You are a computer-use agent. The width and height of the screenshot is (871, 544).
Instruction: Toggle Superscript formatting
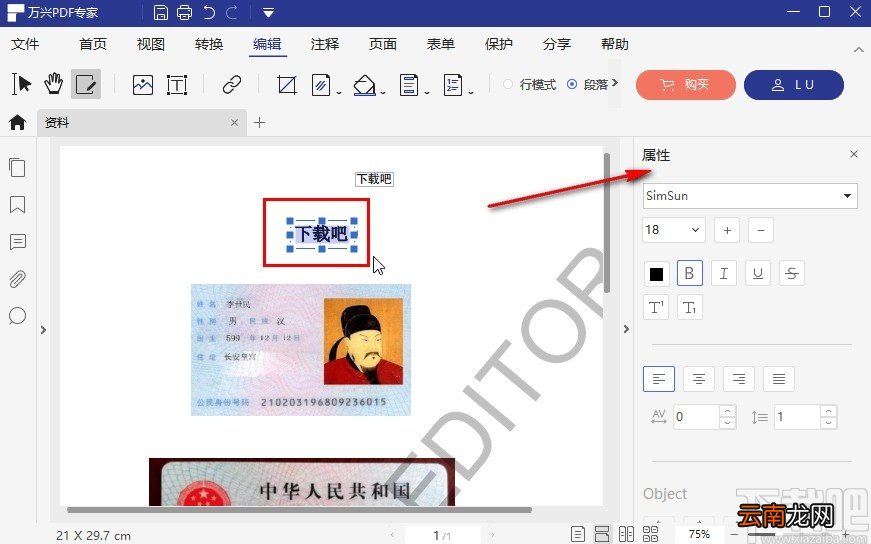656,307
